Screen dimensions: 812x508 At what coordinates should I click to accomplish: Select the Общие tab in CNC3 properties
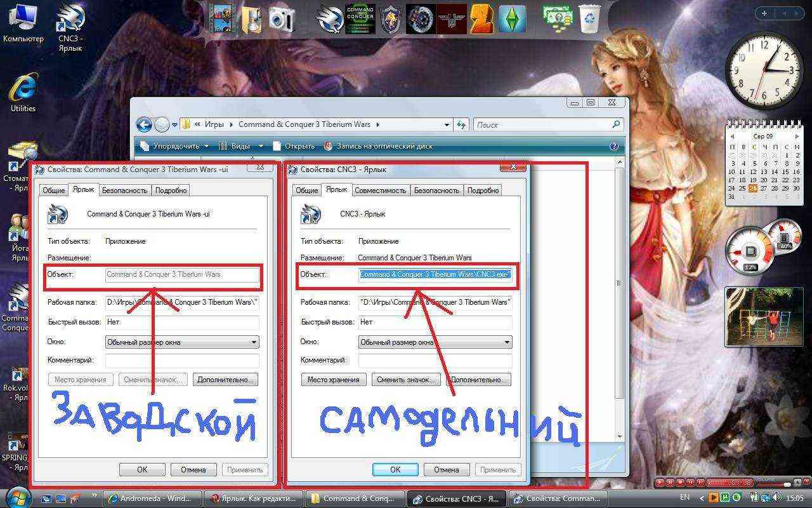pyautogui.click(x=306, y=190)
